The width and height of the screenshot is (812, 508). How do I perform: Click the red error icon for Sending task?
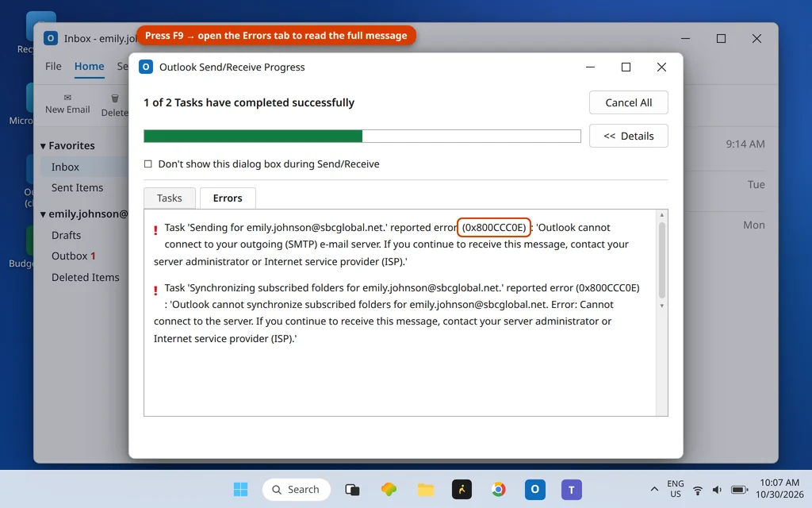coord(155,230)
